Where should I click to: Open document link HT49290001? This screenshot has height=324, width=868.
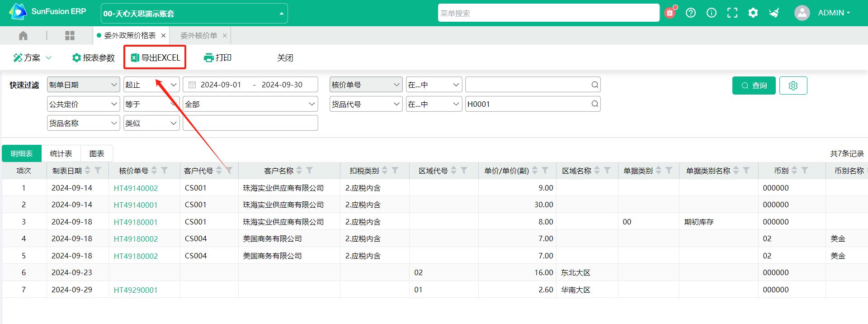click(136, 290)
